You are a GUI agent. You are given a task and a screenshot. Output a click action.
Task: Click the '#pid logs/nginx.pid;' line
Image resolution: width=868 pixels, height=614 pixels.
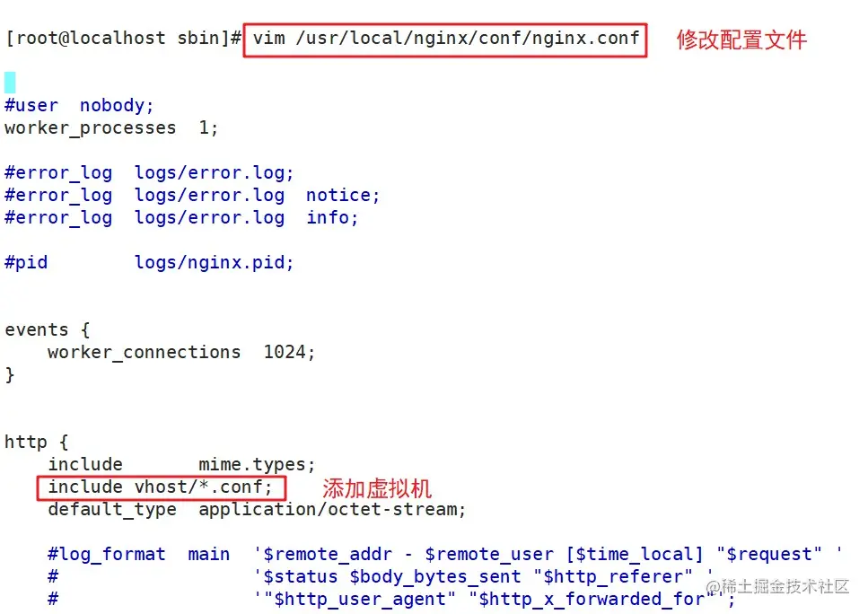click(x=149, y=263)
